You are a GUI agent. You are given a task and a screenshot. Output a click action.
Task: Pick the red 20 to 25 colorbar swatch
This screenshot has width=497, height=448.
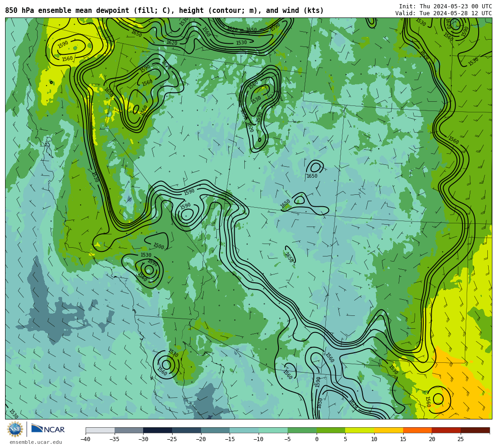(x=446, y=430)
